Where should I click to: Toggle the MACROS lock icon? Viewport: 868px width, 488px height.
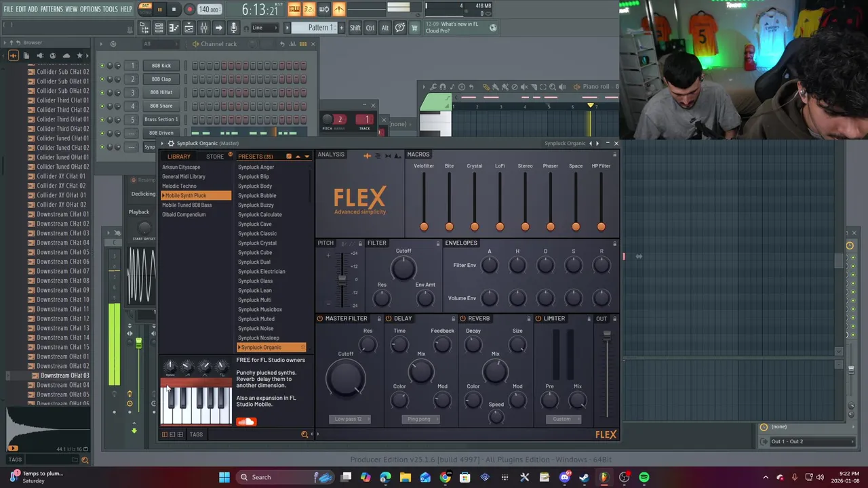point(615,155)
